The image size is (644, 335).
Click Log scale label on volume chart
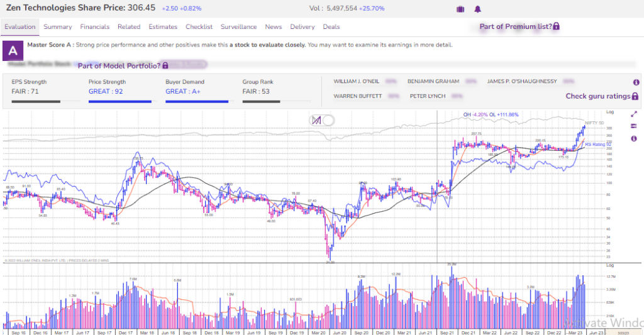pos(610,265)
